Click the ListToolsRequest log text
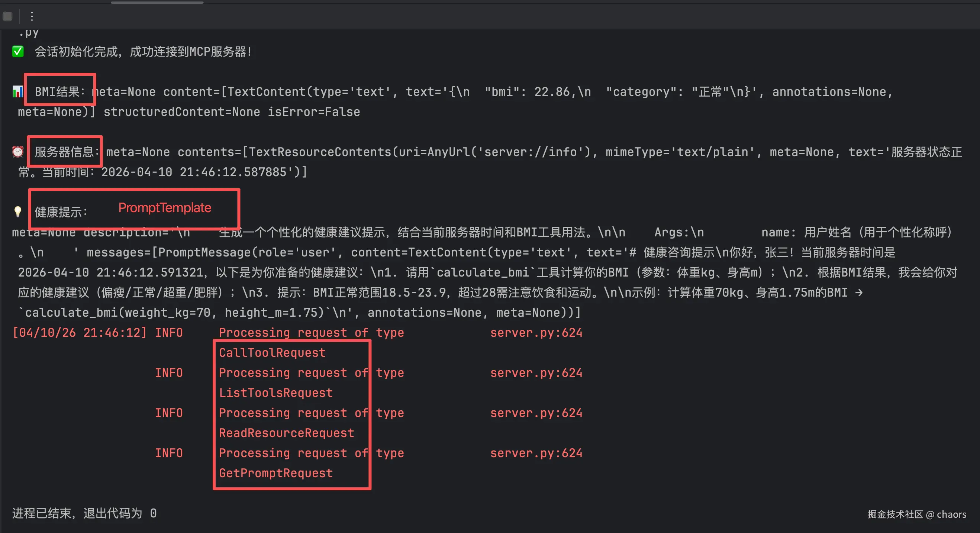Image resolution: width=980 pixels, height=533 pixels. [275, 393]
